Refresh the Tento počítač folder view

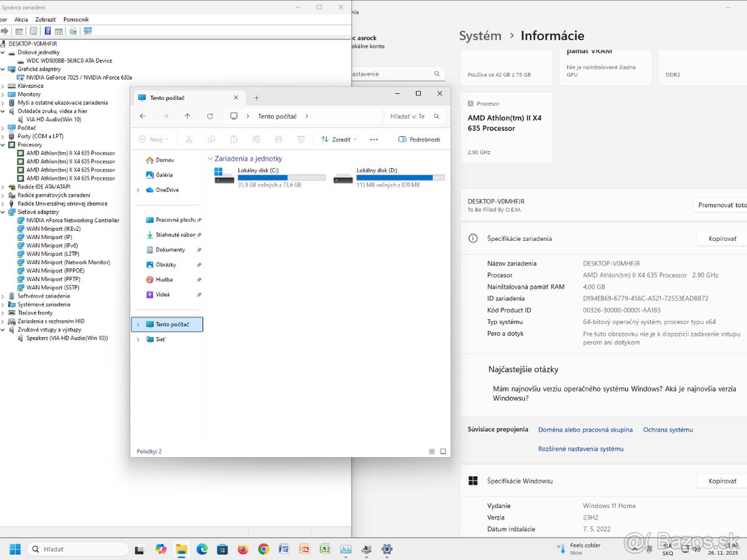click(210, 116)
